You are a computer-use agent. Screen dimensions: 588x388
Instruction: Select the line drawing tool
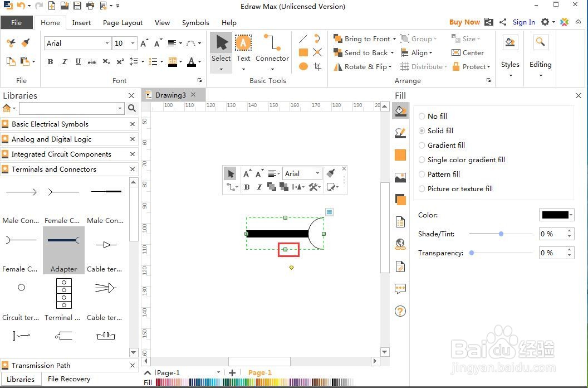click(303, 38)
